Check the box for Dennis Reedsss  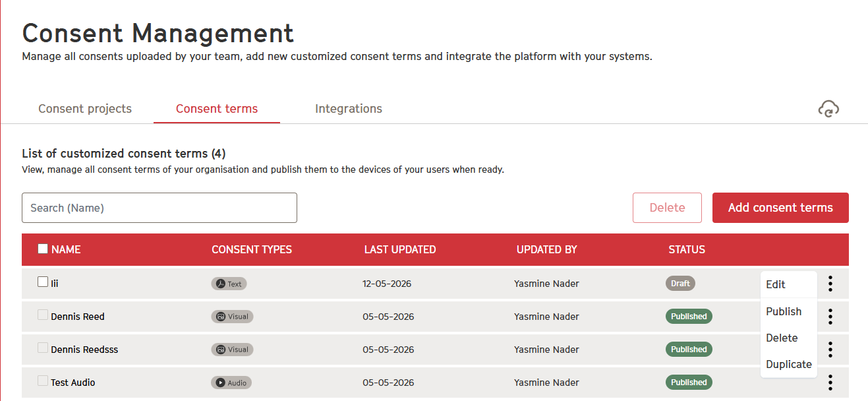click(43, 348)
